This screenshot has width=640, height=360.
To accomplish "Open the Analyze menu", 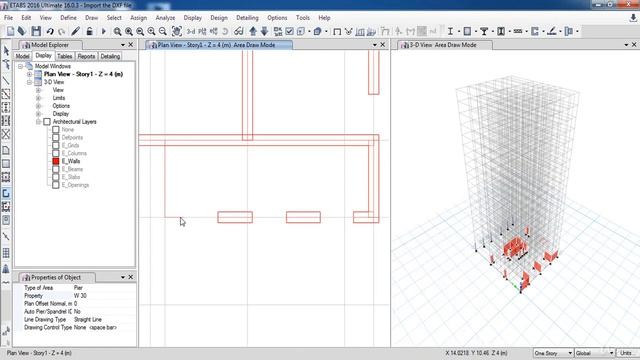I will click(165, 18).
